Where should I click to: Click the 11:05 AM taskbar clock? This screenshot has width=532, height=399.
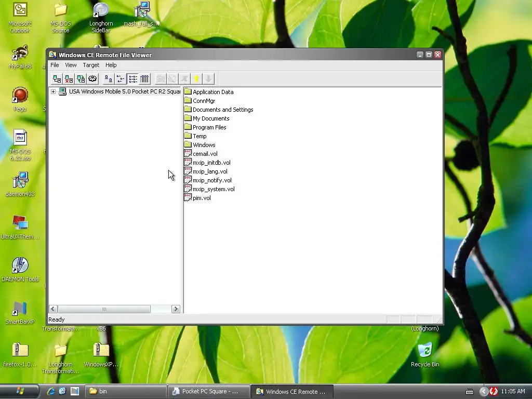coord(513,391)
